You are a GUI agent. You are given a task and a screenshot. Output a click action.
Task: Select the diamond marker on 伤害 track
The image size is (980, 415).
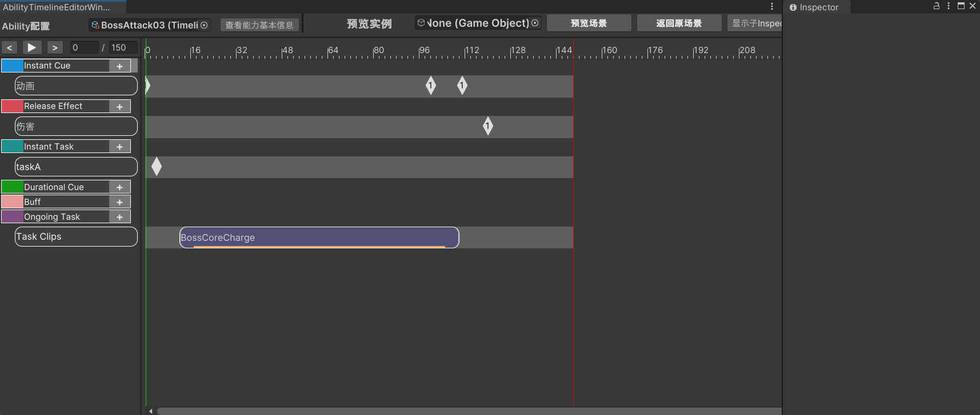pyautogui.click(x=487, y=126)
